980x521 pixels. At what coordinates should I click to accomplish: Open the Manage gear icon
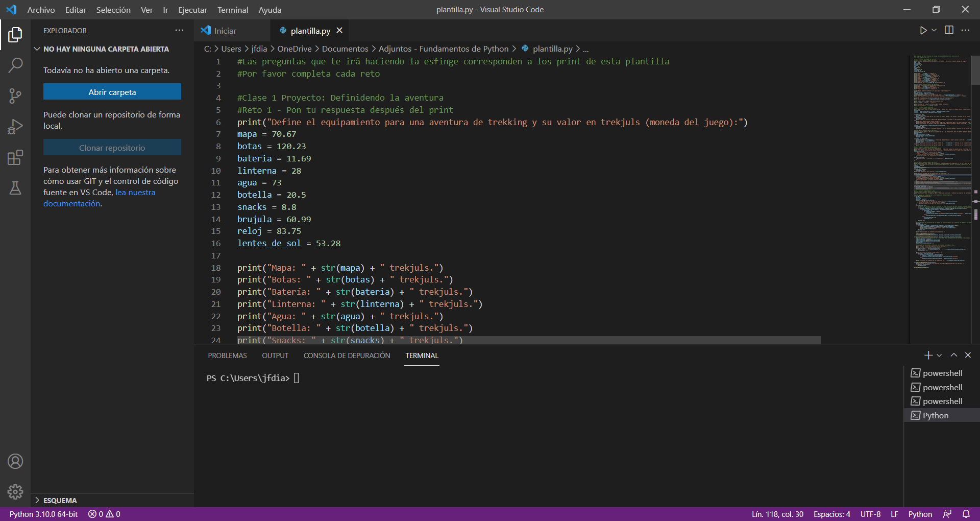(x=15, y=491)
